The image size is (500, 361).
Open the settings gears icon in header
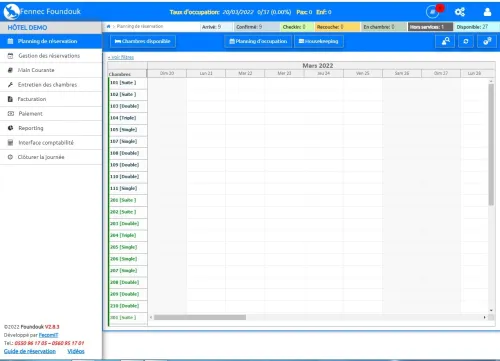(460, 12)
